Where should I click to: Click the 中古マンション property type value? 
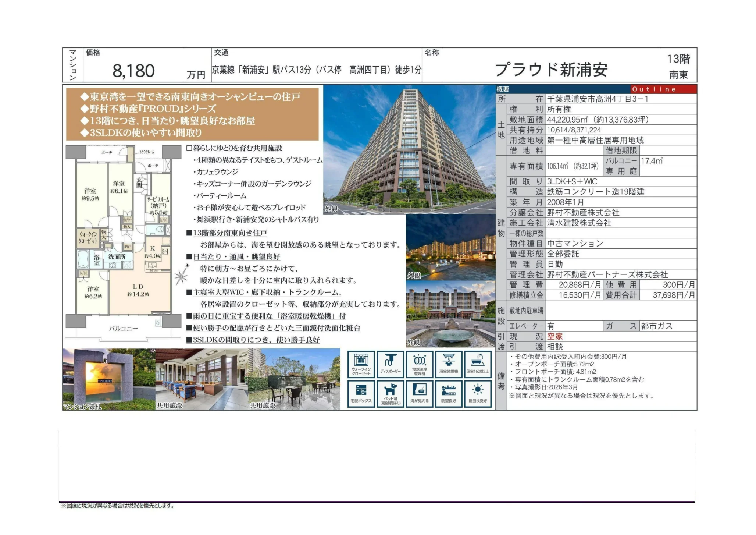click(x=575, y=243)
